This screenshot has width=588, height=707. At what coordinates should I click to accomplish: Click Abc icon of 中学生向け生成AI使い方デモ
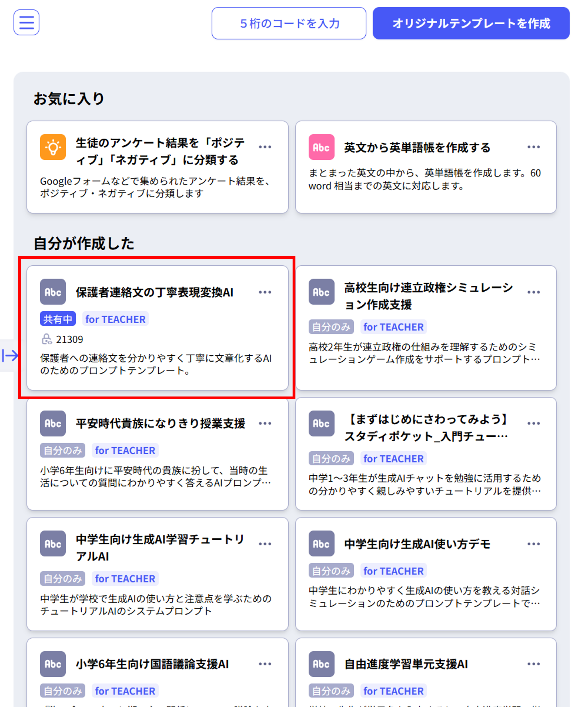pyautogui.click(x=321, y=543)
